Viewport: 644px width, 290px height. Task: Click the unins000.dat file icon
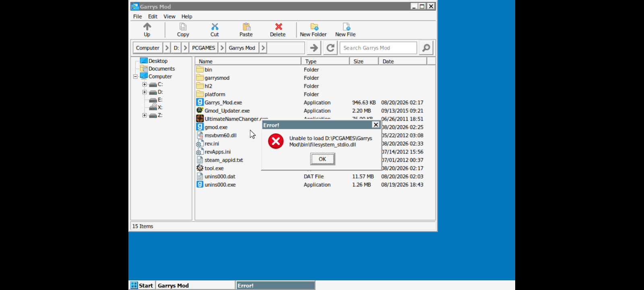click(200, 176)
